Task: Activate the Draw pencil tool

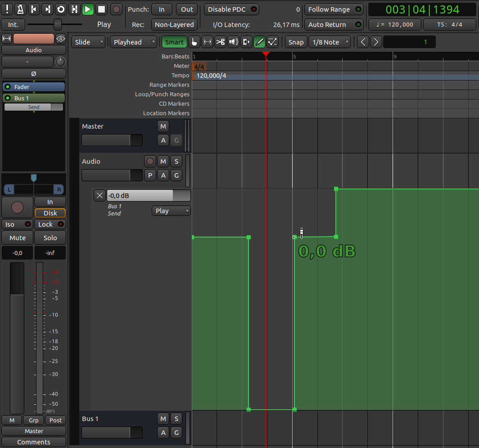Action: pos(259,42)
